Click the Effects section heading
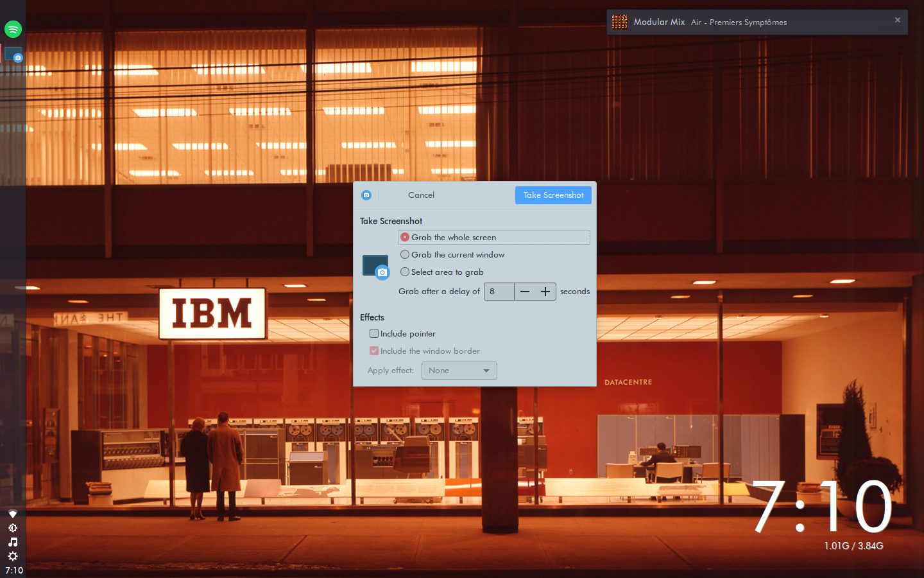 pos(372,317)
